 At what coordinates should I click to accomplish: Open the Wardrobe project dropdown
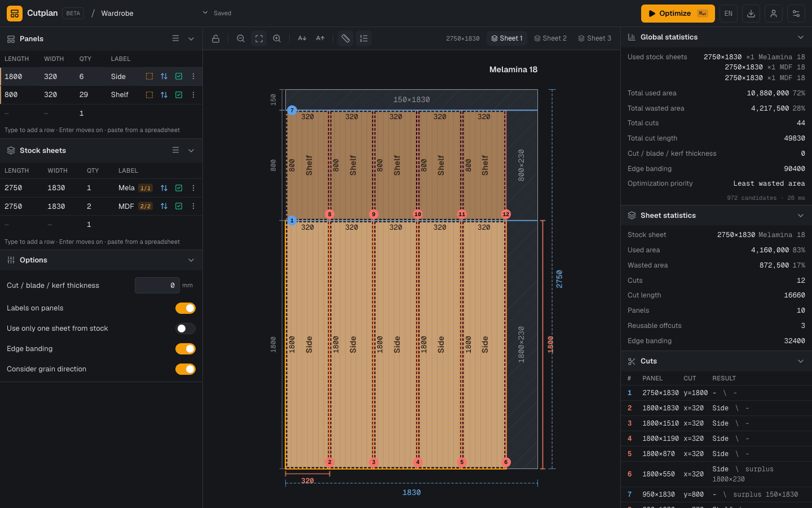pyautogui.click(x=205, y=13)
